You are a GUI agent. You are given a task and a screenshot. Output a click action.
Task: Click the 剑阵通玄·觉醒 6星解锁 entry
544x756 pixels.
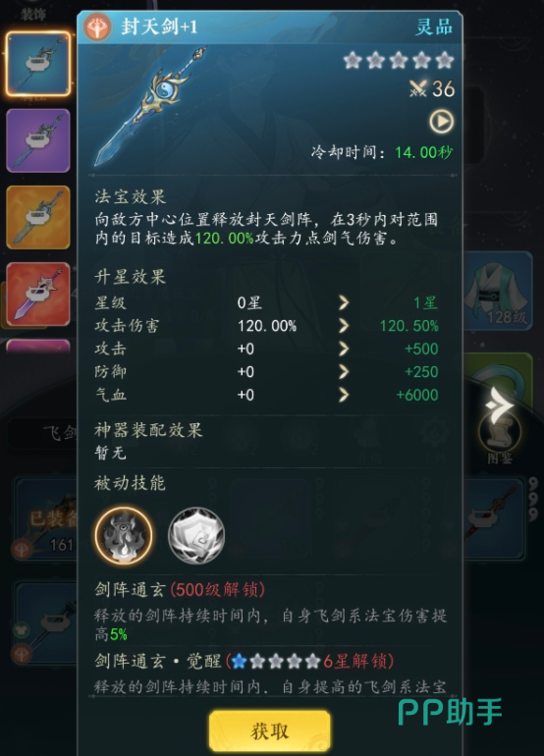click(245, 661)
